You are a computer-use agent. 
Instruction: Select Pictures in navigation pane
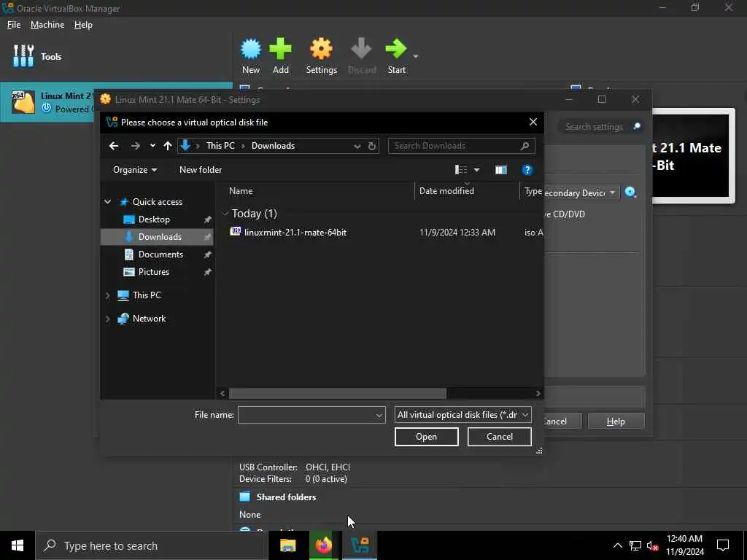coord(153,272)
